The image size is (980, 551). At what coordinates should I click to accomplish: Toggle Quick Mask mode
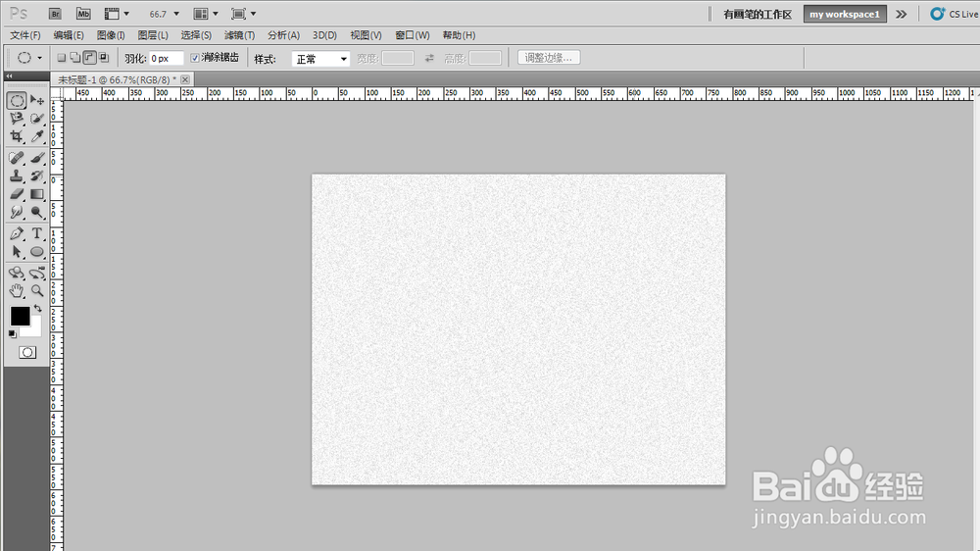point(26,353)
